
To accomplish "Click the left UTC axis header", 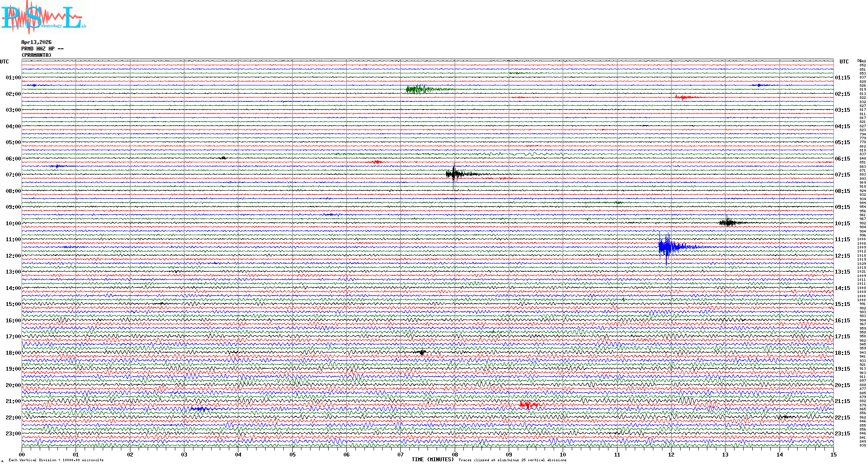I will point(4,62).
